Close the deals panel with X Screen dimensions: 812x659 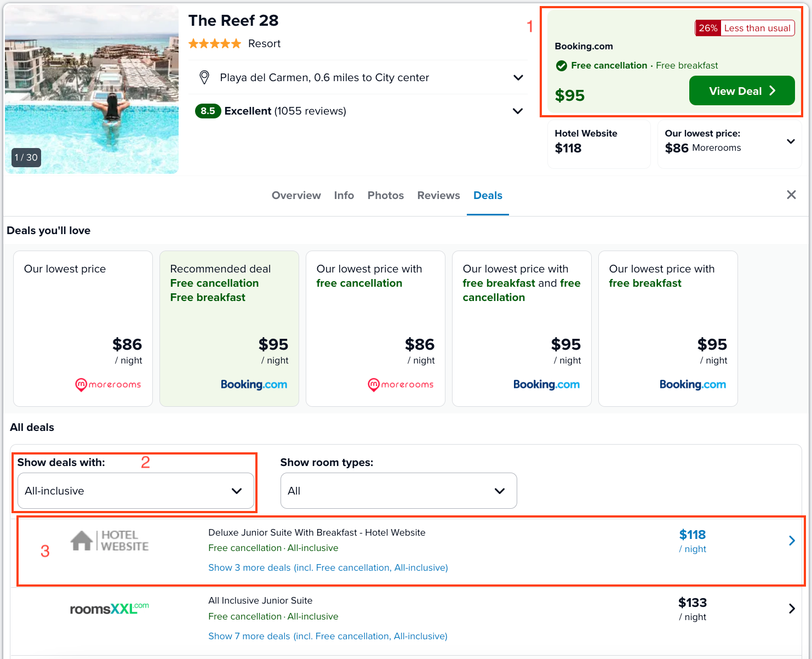[x=791, y=195]
